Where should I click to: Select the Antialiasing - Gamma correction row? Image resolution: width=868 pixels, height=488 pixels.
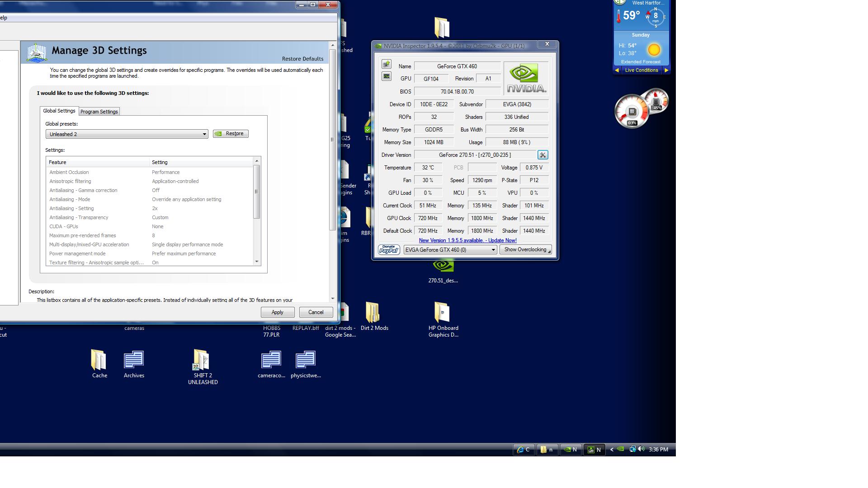(x=150, y=190)
